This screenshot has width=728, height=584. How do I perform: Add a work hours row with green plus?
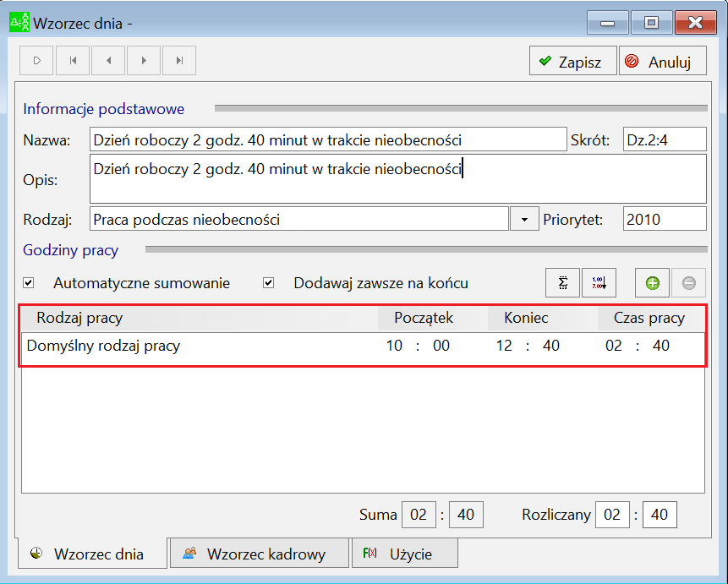pyautogui.click(x=652, y=283)
